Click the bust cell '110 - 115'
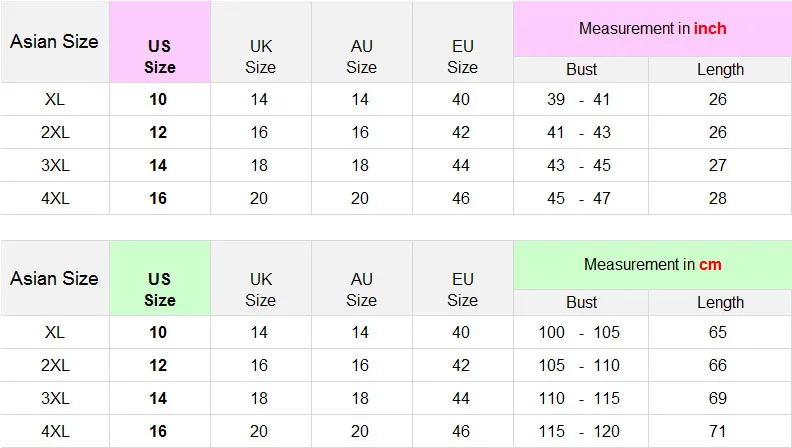The width and height of the screenshot is (792, 448). tap(581, 398)
